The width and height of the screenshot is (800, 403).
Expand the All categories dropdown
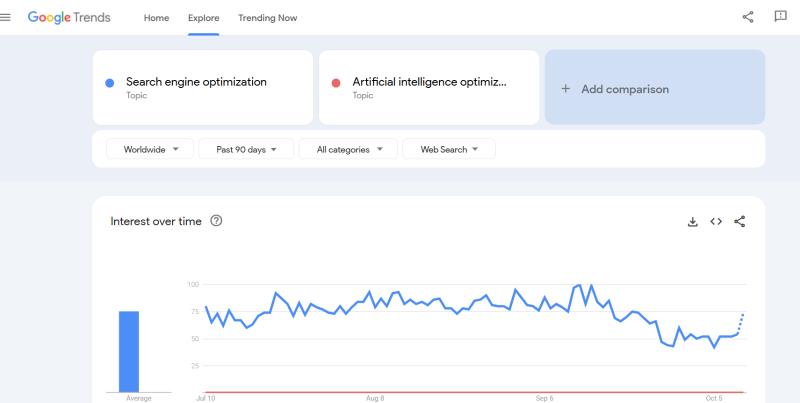point(349,149)
